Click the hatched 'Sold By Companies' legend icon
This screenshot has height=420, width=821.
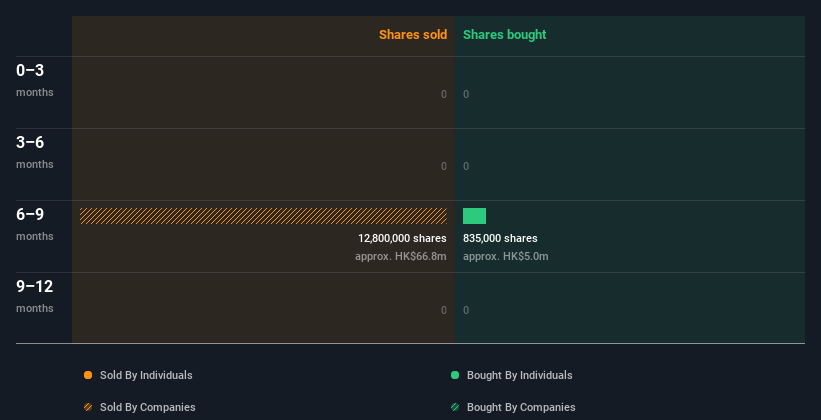[x=88, y=407]
